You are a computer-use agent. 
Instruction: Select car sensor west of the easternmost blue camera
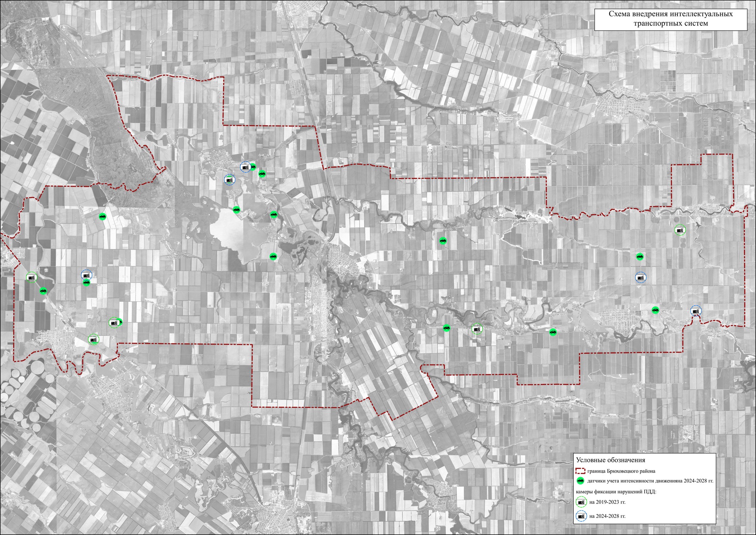point(655,310)
